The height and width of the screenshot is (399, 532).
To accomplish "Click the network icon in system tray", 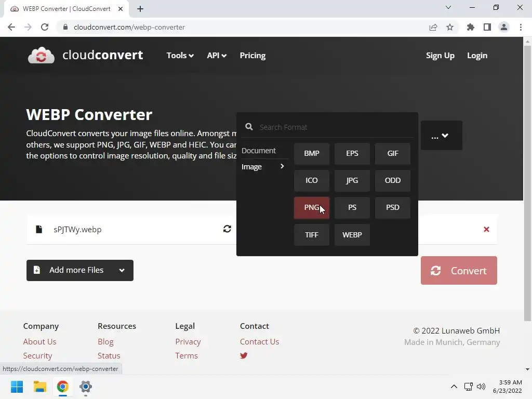I will [469, 387].
